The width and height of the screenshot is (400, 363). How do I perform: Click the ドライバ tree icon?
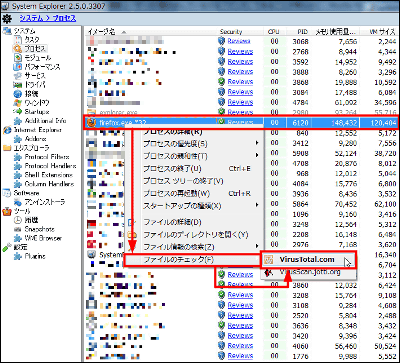17,85
